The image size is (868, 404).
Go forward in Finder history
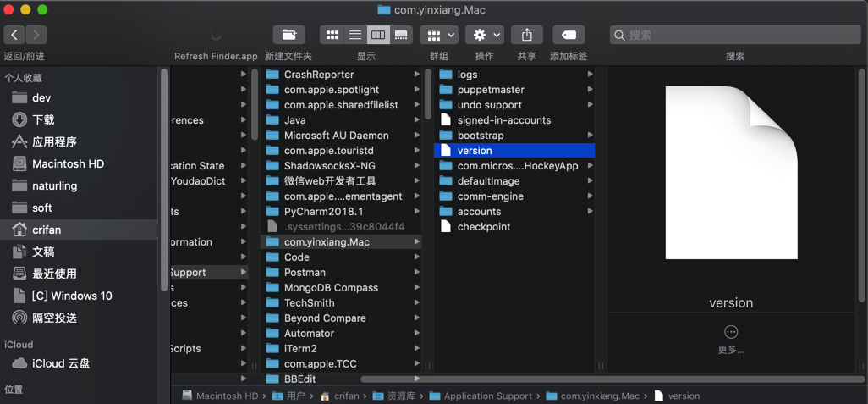36,35
